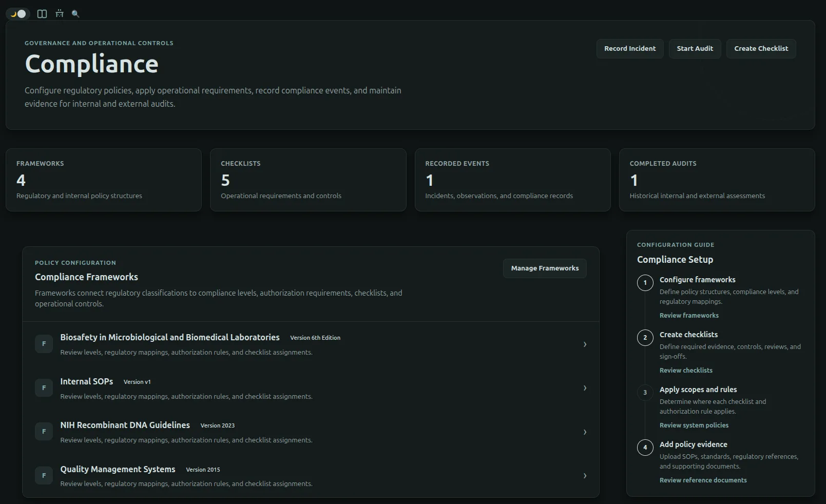Image resolution: width=826 pixels, height=504 pixels.
Task: Click the F icon beside Biosafety framework
Action: [44, 344]
